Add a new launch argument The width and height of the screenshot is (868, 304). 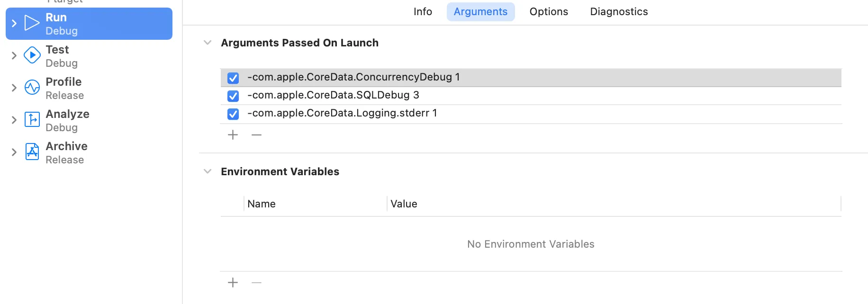[233, 135]
